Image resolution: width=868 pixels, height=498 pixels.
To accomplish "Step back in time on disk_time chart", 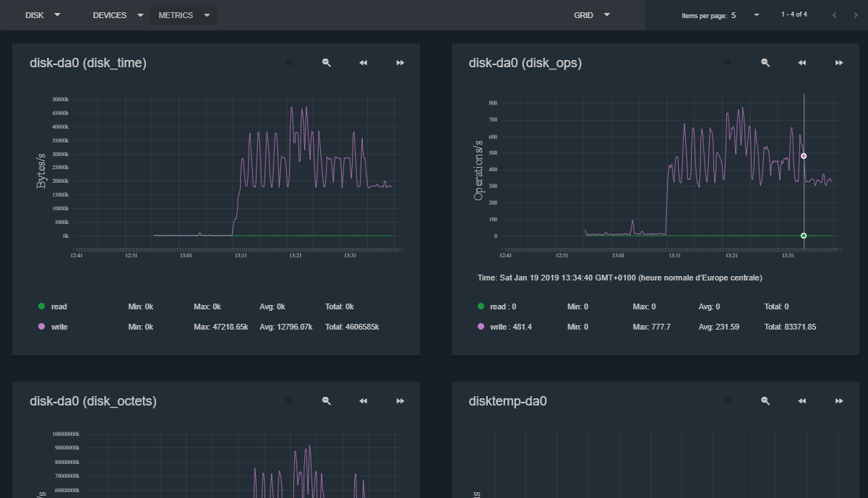I will tap(364, 63).
